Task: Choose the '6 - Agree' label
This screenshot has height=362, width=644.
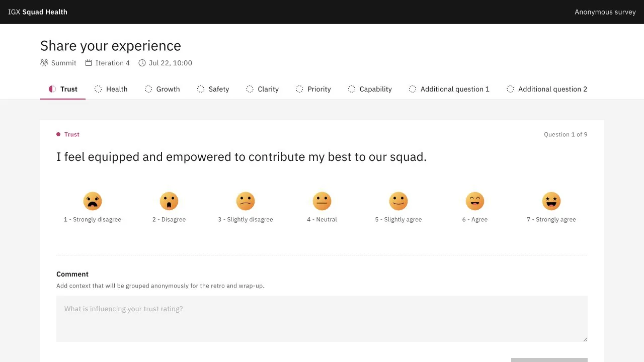Action: click(475, 219)
